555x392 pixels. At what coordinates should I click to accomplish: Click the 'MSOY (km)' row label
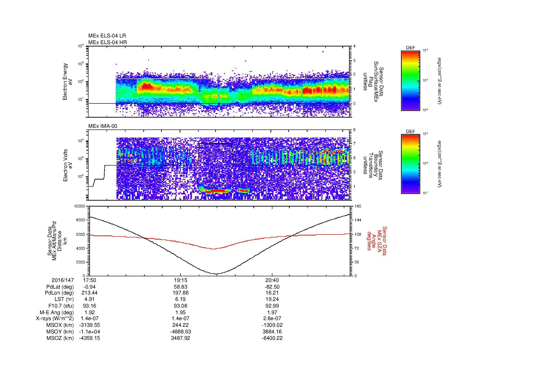(x=60, y=332)
